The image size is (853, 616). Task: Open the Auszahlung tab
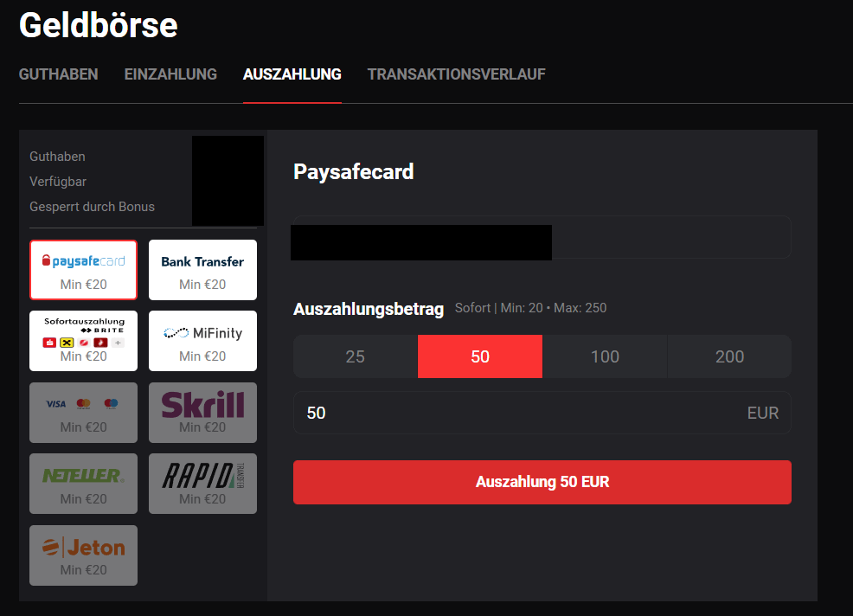tap(292, 74)
